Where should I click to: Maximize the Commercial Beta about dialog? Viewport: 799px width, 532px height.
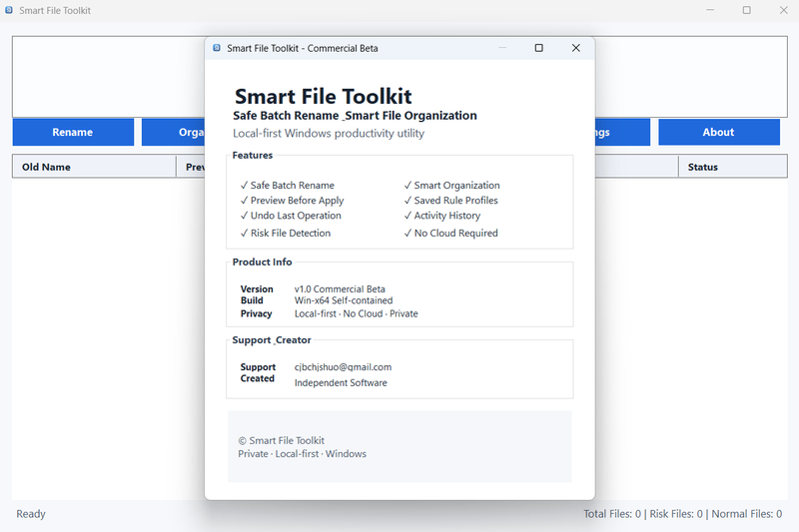[x=538, y=48]
